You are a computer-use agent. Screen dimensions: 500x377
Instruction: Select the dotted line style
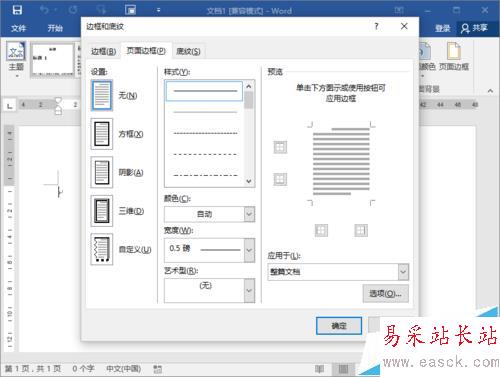(x=205, y=133)
